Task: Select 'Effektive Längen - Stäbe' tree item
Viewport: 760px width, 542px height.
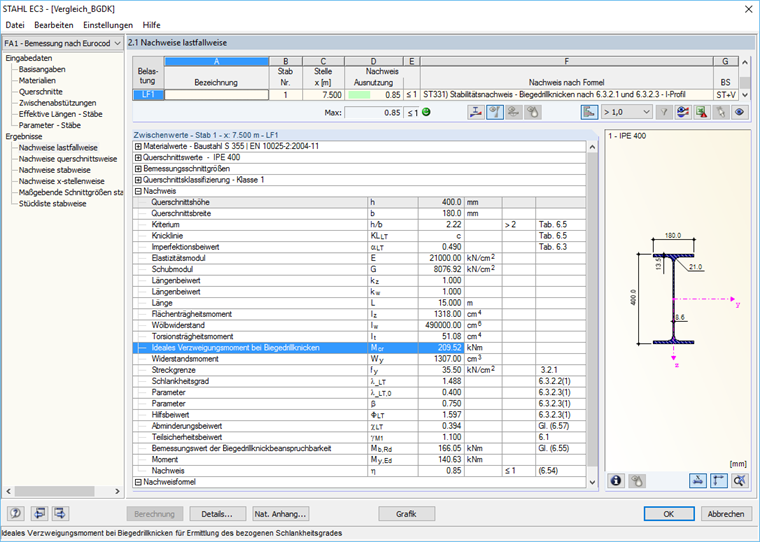Action: (x=61, y=114)
